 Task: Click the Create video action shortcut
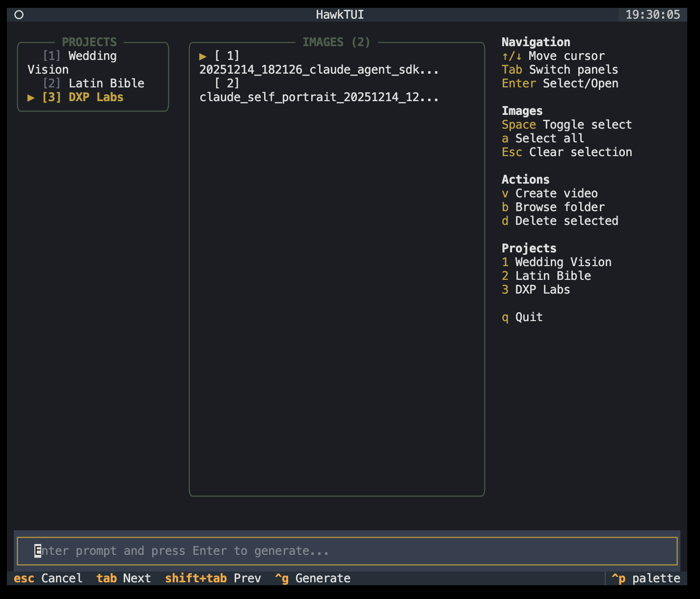pos(549,193)
